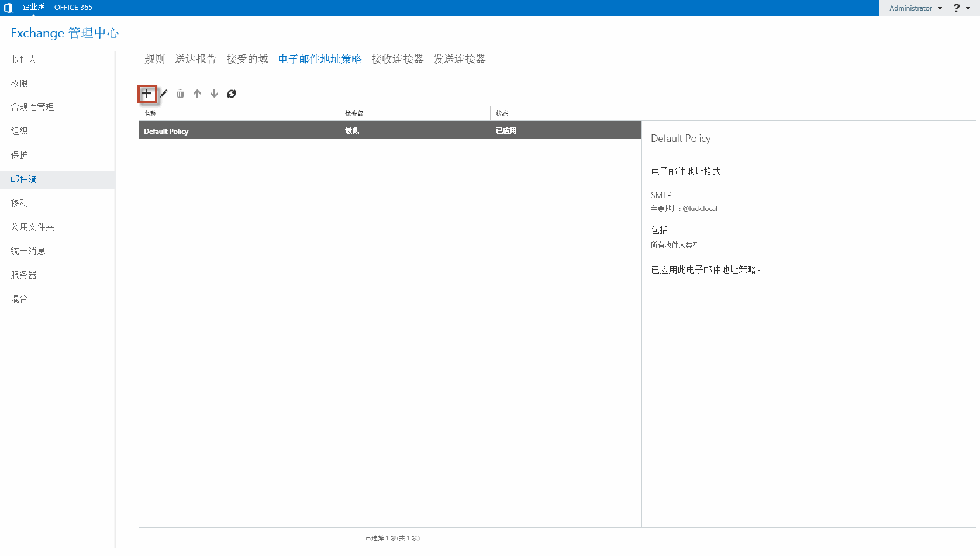Open the 接收连接器 tab
980x556 pixels.
398,59
